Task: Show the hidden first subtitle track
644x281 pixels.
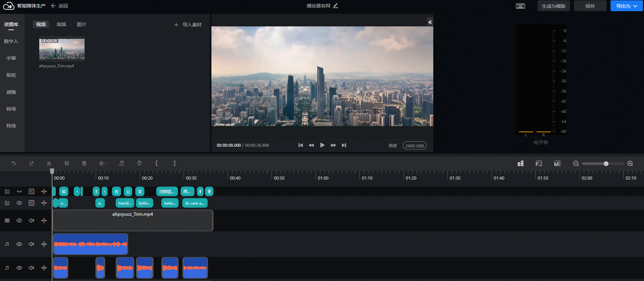Action: click(19, 191)
